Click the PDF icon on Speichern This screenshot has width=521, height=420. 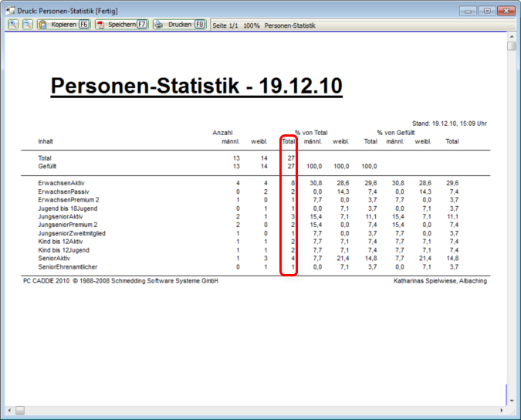pos(100,25)
